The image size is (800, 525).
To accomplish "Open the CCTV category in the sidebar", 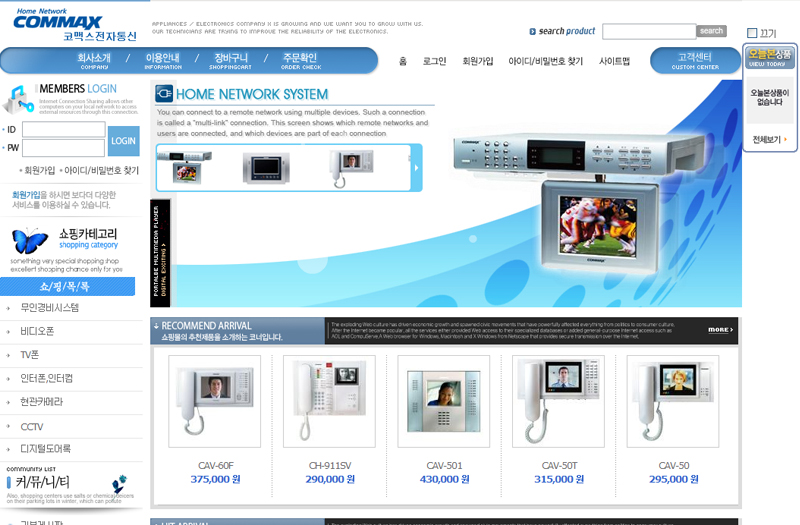I will click(32, 427).
